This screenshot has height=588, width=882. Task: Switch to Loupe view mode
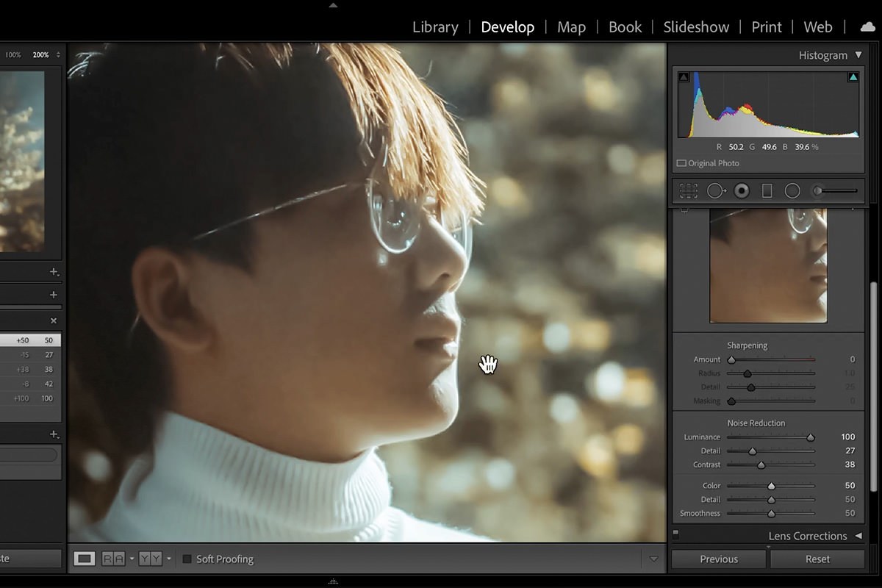(x=85, y=559)
